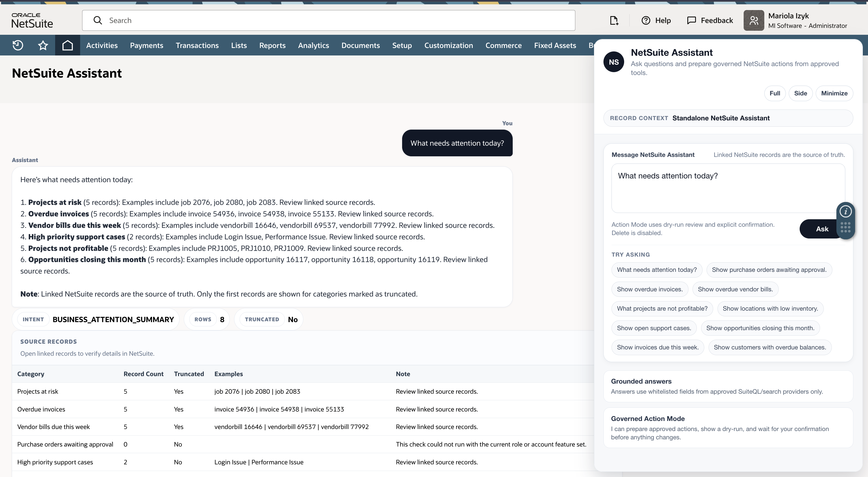Click the ROWS 8 badge

tap(207, 319)
